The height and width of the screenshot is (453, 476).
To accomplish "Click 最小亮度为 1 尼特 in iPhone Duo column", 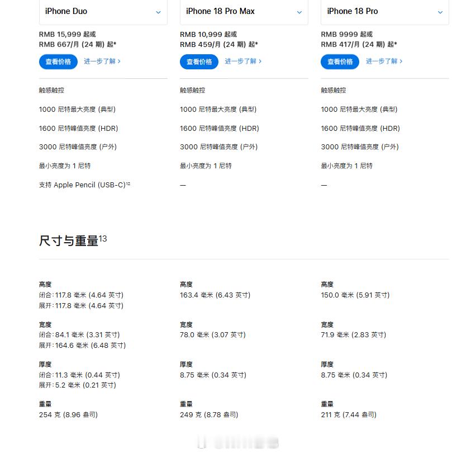I will click(x=65, y=166).
